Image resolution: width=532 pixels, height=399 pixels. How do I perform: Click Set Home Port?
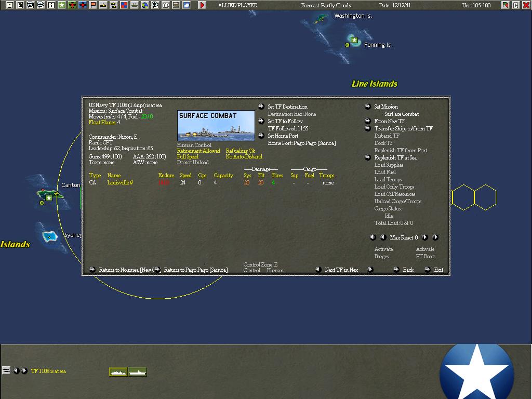pos(283,136)
